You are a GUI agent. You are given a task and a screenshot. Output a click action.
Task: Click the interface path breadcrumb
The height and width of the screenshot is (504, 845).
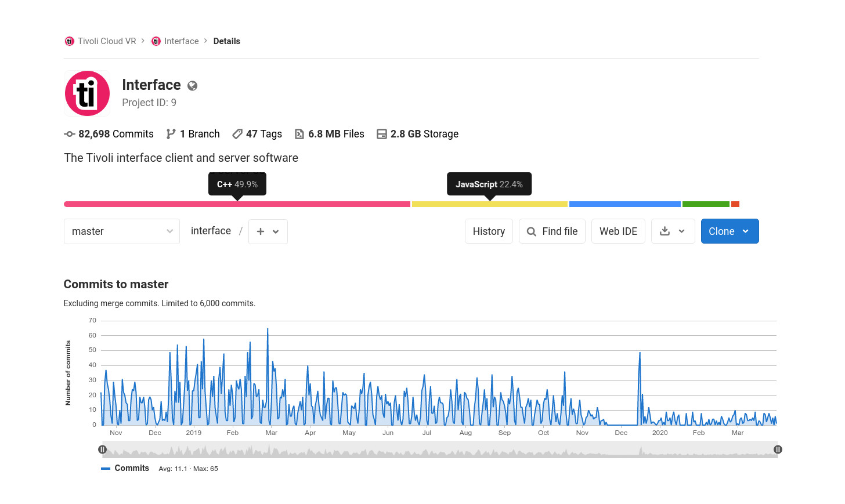point(211,231)
